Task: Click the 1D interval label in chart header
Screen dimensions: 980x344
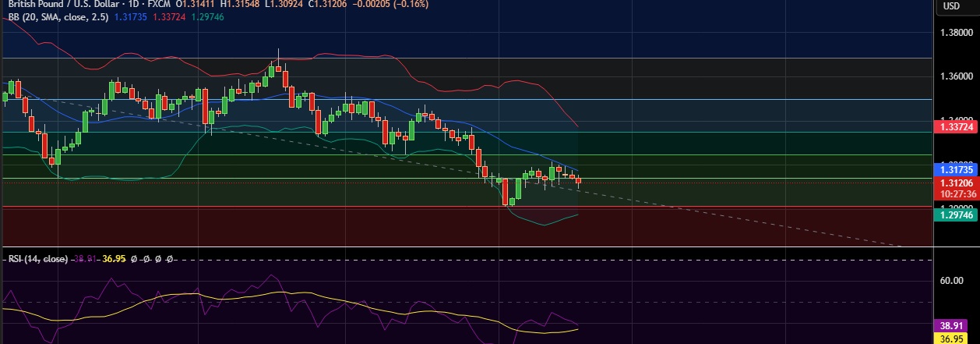Action: 133,4
